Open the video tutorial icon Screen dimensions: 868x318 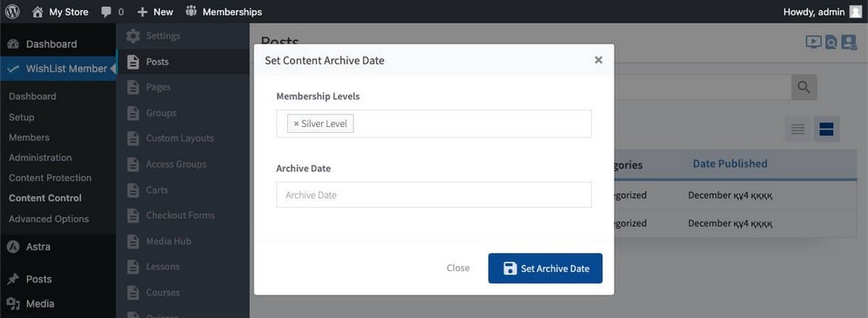(x=812, y=42)
